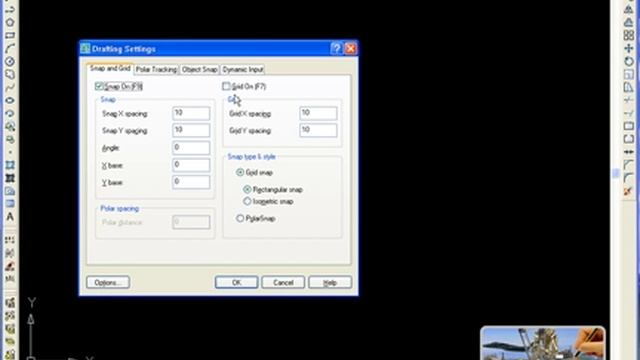Select the Gradient fill tool

[10, 178]
